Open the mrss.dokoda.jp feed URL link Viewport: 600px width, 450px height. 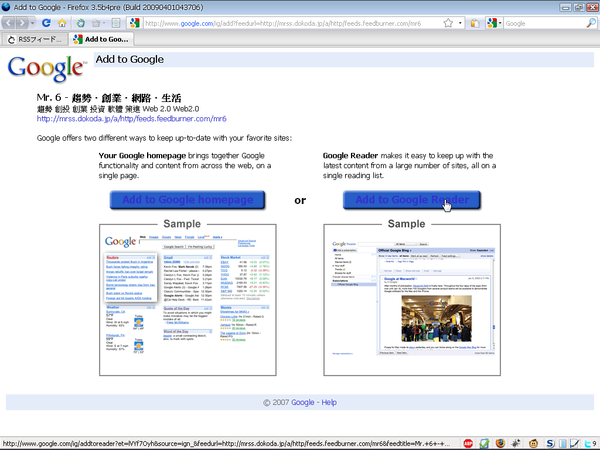pyautogui.click(x=132, y=119)
